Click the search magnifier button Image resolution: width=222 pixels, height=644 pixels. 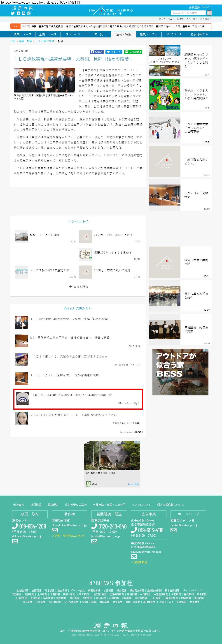(209, 13)
